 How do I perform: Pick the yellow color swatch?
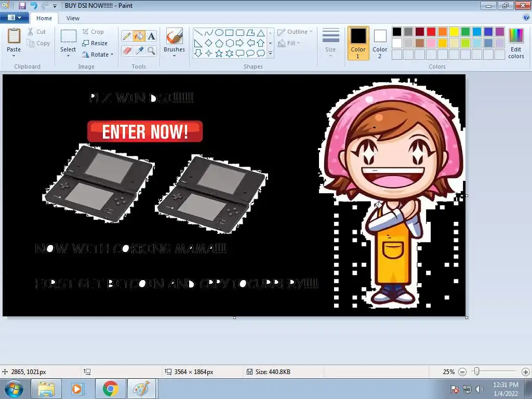point(454,32)
